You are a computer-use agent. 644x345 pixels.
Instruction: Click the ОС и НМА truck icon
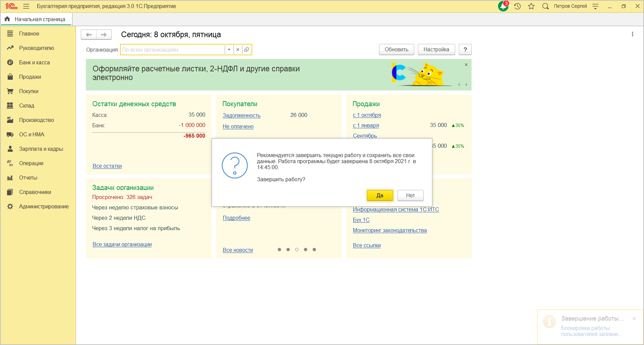[x=10, y=134]
